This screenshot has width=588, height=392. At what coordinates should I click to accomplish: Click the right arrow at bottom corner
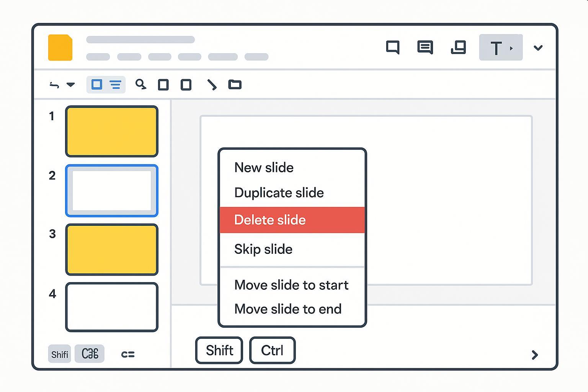(535, 355)
